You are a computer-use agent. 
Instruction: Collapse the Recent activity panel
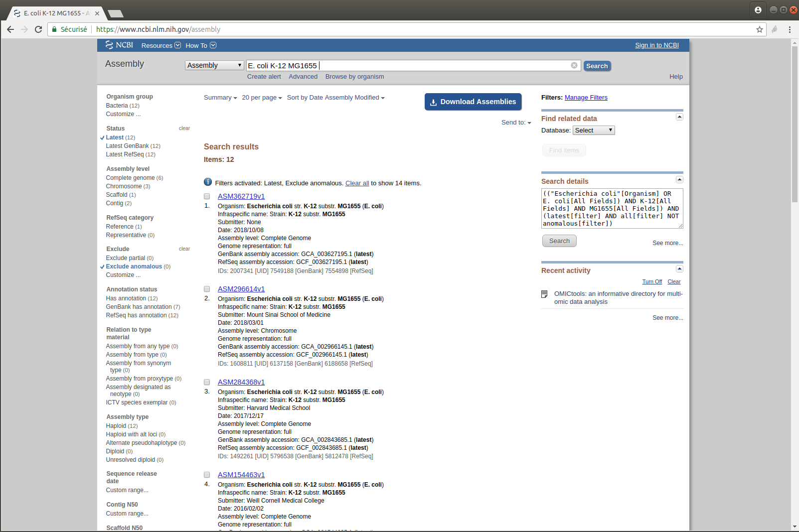pos(679,268)
